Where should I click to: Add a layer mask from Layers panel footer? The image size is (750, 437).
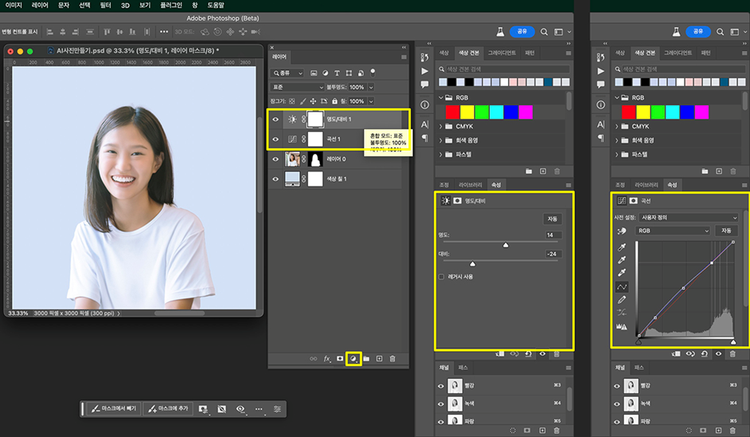pyautogui.click(x=340, y=358)
